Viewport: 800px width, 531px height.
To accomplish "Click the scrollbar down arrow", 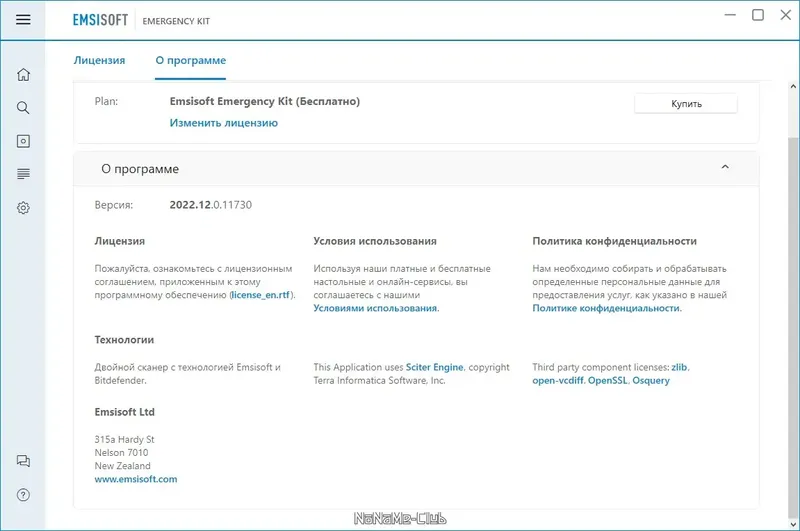I will tap(793, 524).
